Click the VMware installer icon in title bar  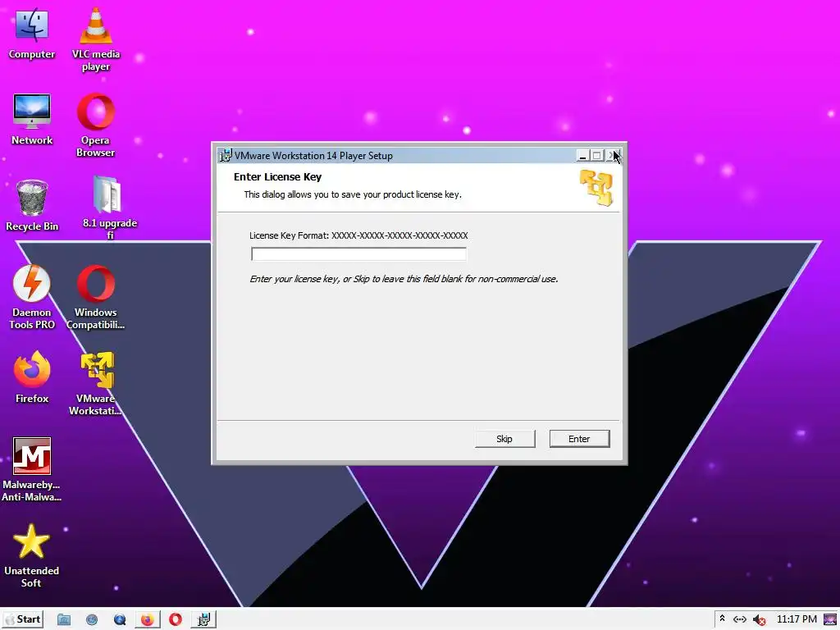coord(226,155)
